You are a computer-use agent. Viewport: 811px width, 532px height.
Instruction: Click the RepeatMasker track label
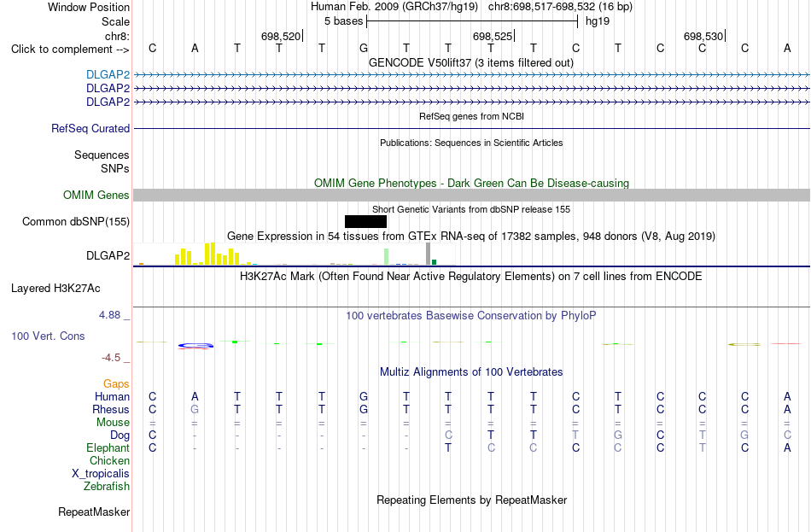[94, 512]
